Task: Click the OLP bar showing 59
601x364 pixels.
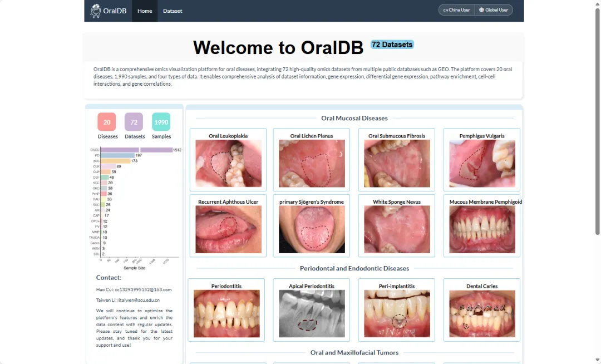Action: coord(106,171)
